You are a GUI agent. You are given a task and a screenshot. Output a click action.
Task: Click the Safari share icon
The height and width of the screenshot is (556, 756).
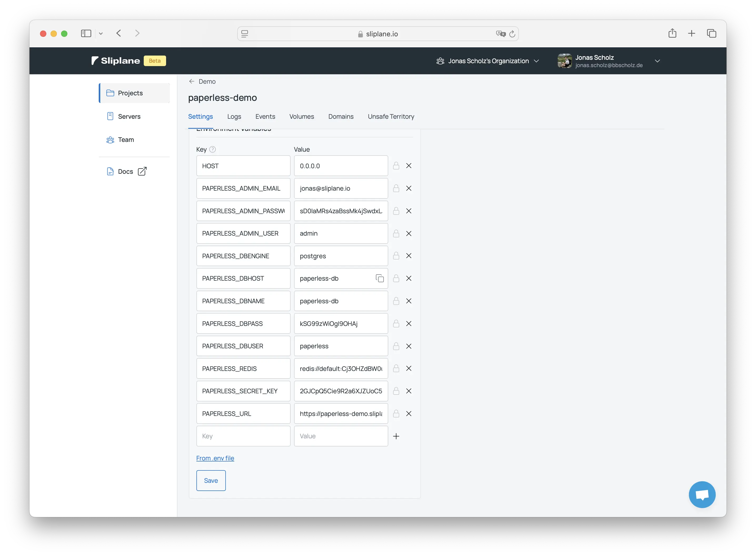click(672, 33)
